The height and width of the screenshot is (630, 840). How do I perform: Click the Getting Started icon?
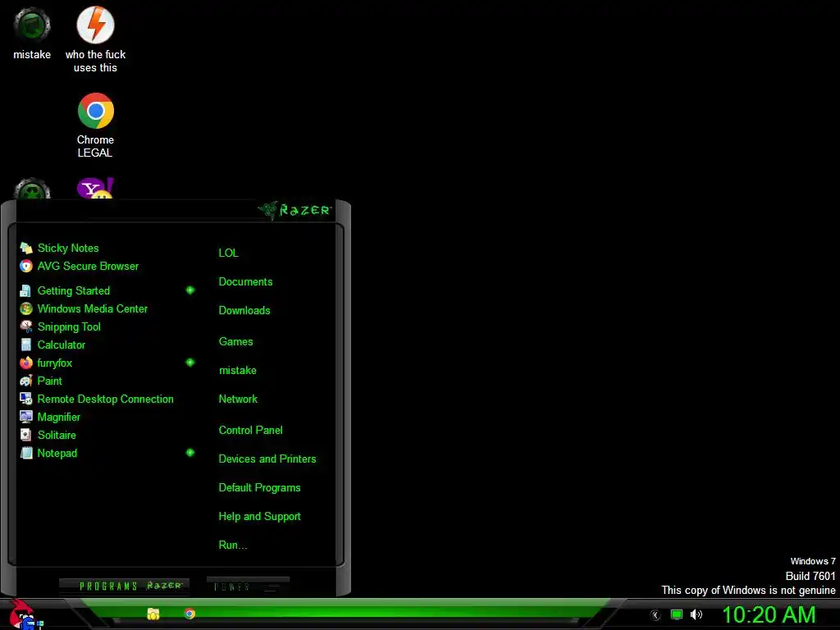(26, 291)
